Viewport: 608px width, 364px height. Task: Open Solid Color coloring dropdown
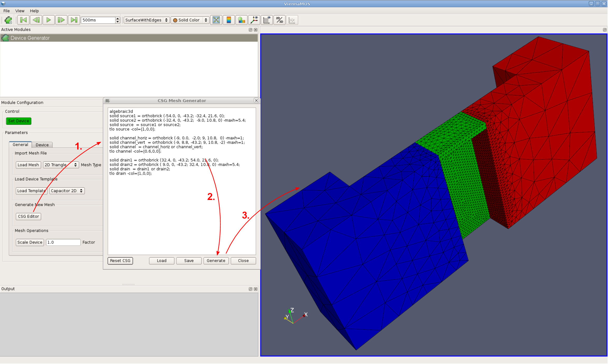pos(190,20)
